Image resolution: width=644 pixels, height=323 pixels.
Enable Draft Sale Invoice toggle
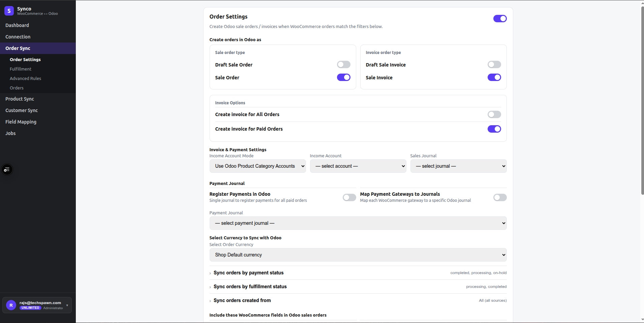494,64
